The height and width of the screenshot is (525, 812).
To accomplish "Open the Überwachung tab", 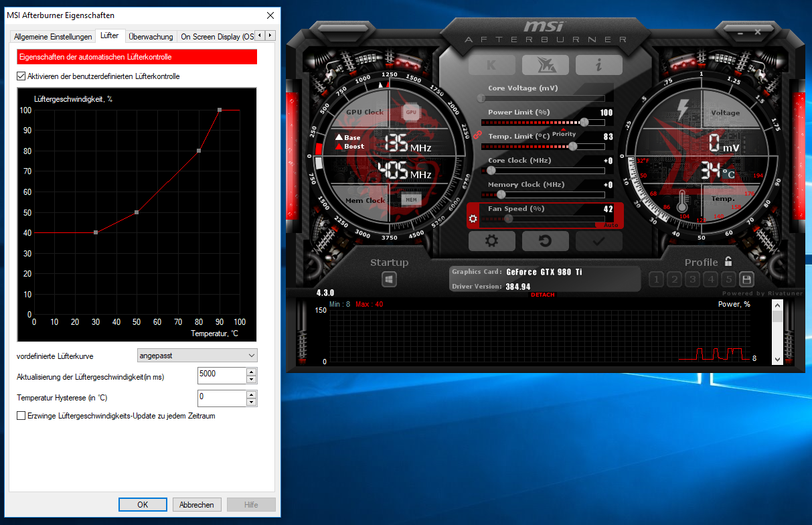I will (151, 37).
